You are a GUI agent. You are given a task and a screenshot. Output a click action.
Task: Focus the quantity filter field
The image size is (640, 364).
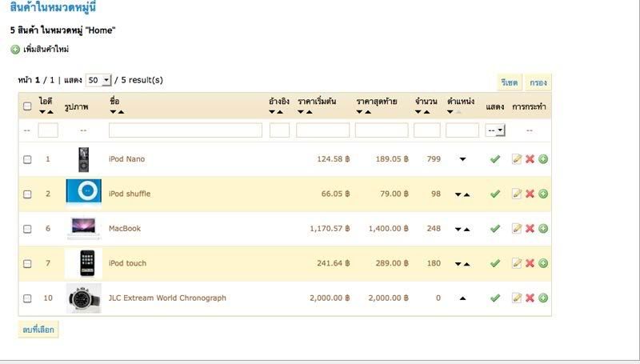click(427, 130)
